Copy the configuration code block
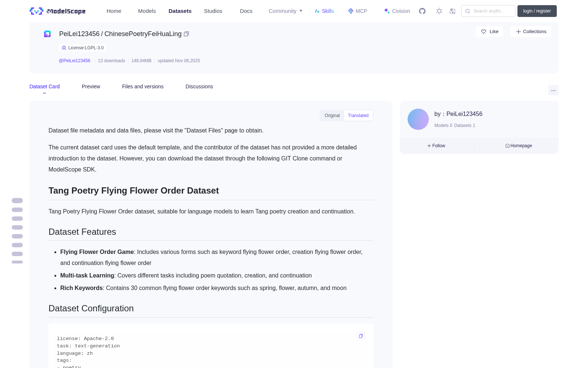The height and width of the screenshot is (368, 588). coord(361,336)
